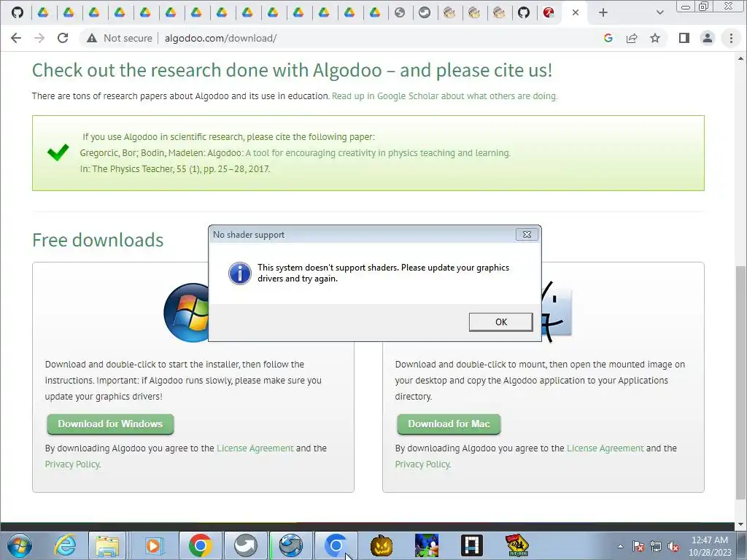This screenshot has height=560, width=747.
Task: Switch to the red Flash-style icon tab
Action: click(x=549, y=13)
